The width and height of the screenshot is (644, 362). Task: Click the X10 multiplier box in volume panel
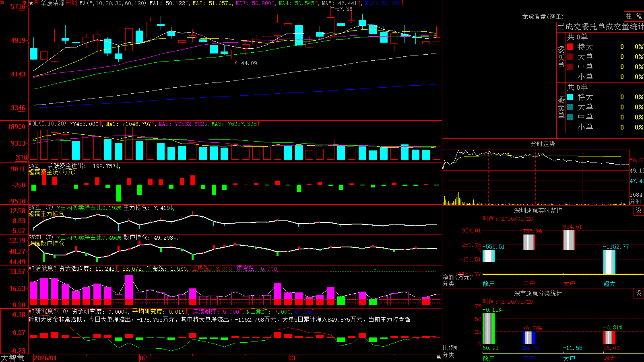tap(21, 157)
